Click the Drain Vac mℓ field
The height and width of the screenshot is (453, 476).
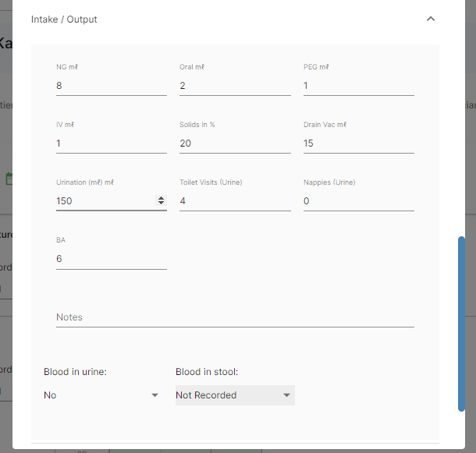pyautogui.click(x=358, y=143)
